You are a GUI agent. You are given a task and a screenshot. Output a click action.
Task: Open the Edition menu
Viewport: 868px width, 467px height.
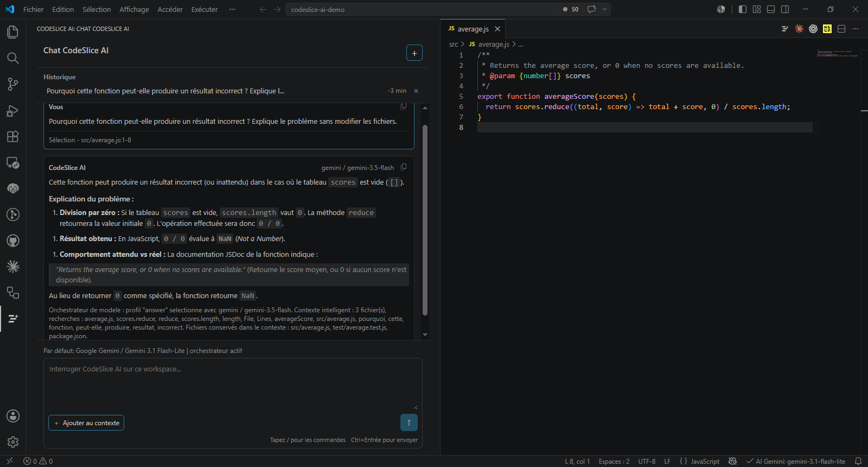tap(63, 9)
